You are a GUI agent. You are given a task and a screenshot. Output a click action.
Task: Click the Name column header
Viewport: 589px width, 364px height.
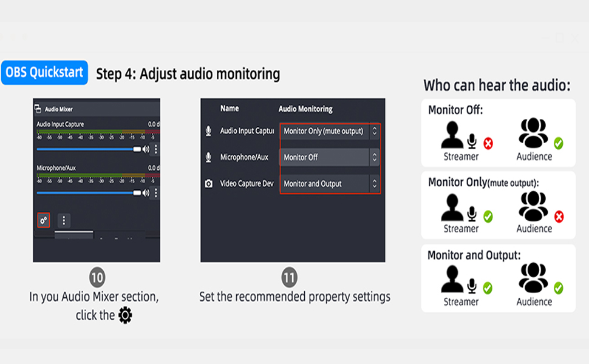[229, 109]
